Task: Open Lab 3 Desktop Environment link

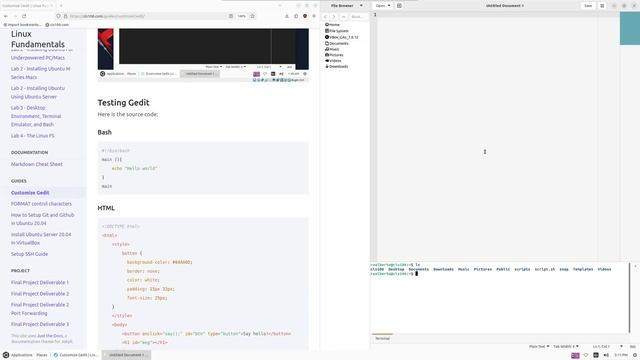Action: pyautogui.click(x=36, y=116)
